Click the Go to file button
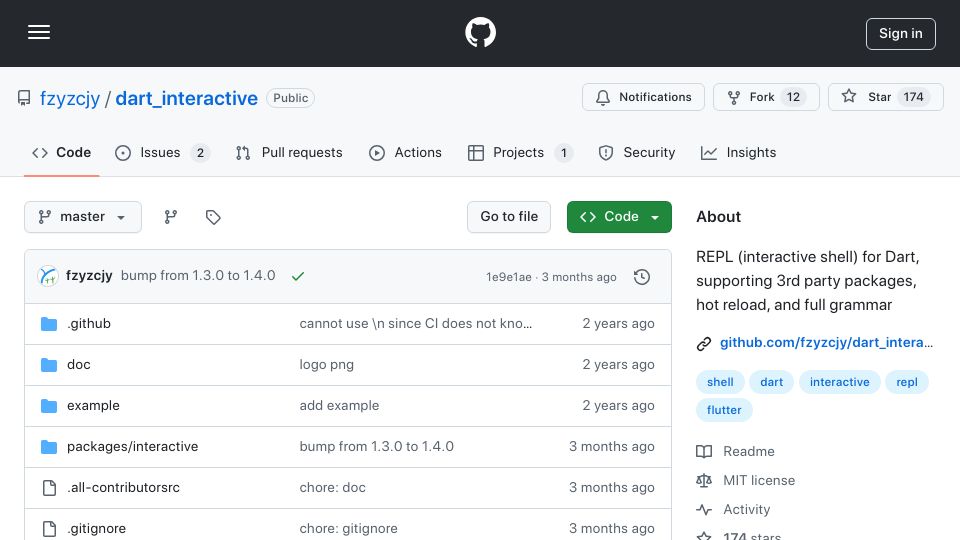The height and width of the screenshot is (540, 960). click(x=509, y=217)
